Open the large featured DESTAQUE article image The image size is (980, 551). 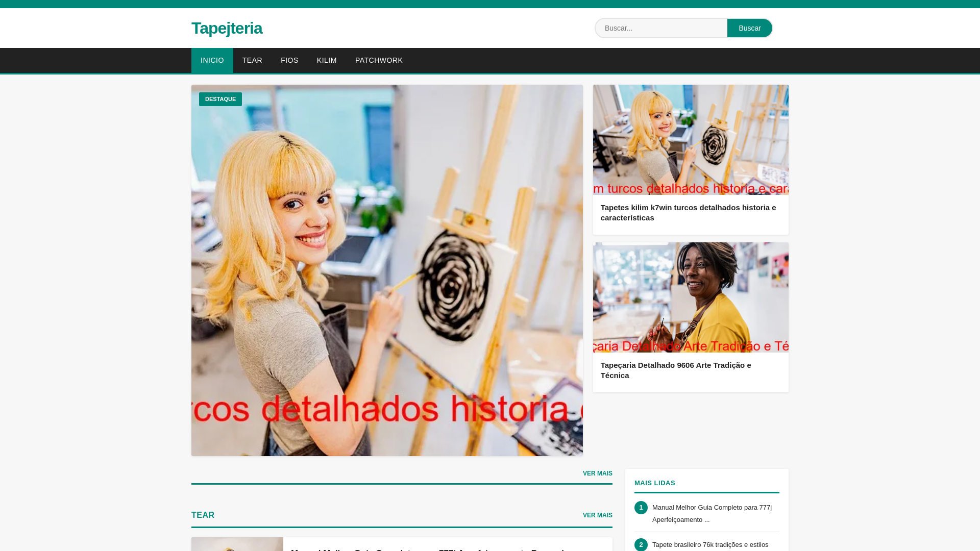point(387,270)
